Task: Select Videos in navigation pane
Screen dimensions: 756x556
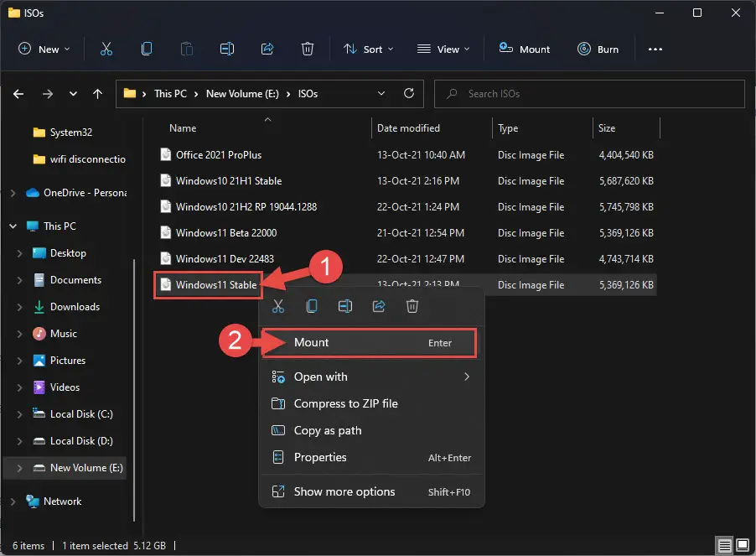Action: coord(56,387)
